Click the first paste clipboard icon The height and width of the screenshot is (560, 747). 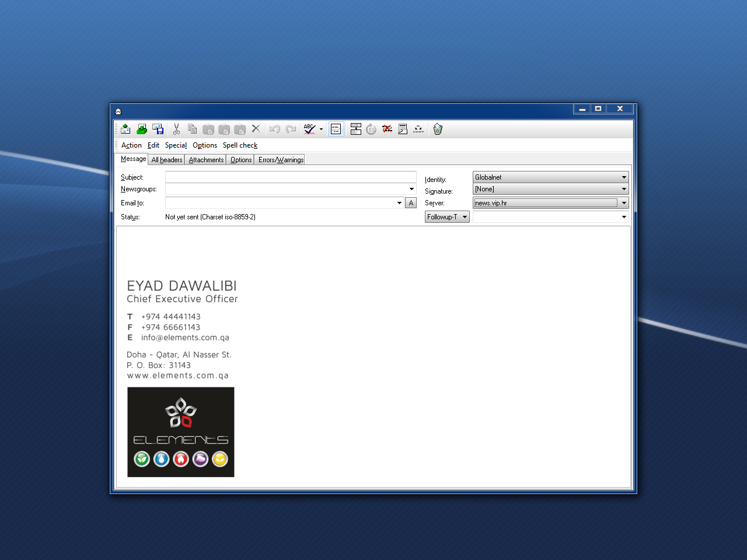(208, 129)
